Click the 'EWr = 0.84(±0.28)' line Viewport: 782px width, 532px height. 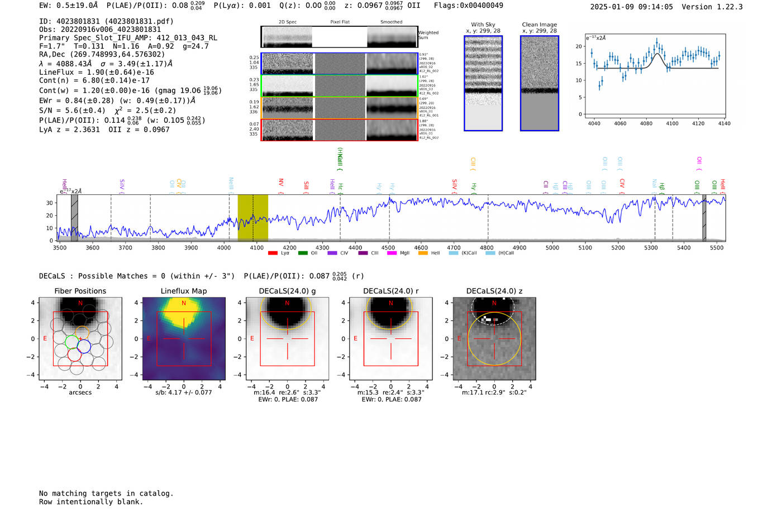pyautogui.click(x=117, y=100)
